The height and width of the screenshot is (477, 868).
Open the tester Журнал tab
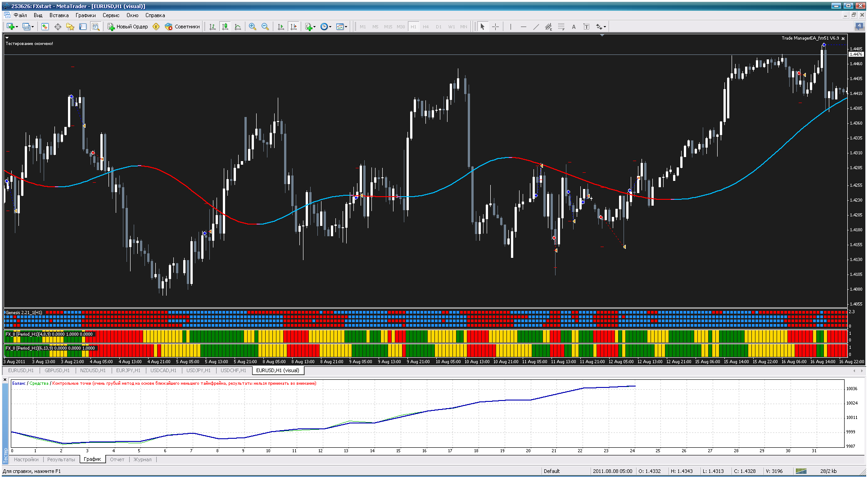[x=143, y=459]
